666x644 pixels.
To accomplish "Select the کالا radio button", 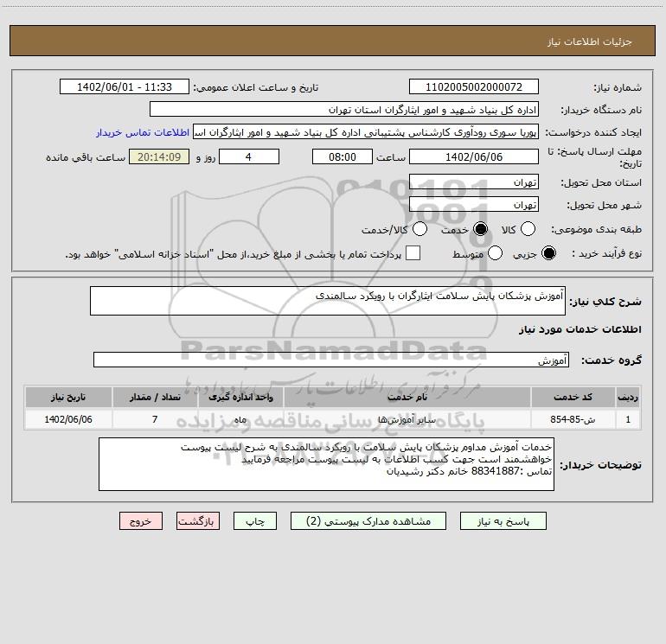I will coord(528,229).
